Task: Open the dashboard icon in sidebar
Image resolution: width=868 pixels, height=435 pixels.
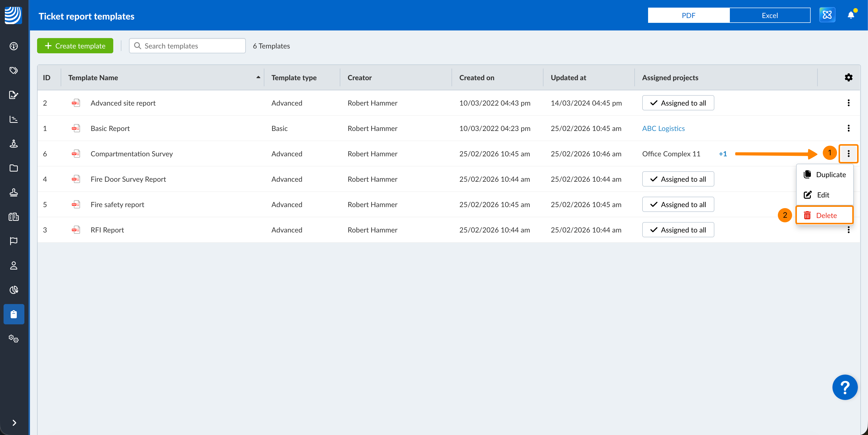Action: click(14, 46)
